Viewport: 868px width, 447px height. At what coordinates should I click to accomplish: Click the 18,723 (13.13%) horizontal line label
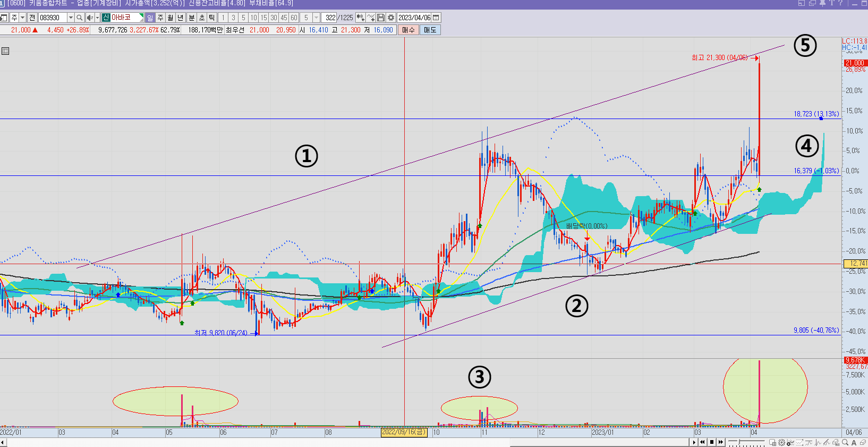coord(816,114)
